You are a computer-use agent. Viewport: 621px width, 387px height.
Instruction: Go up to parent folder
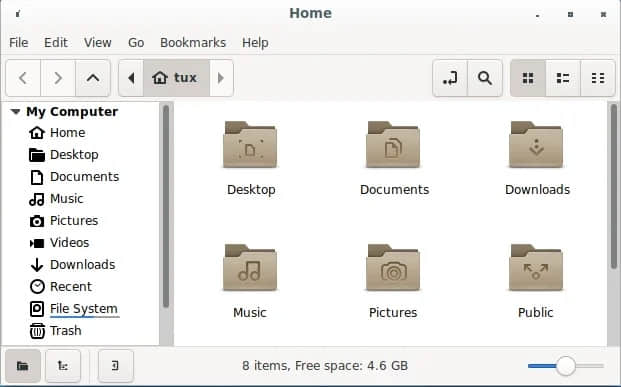click(93, 78)
